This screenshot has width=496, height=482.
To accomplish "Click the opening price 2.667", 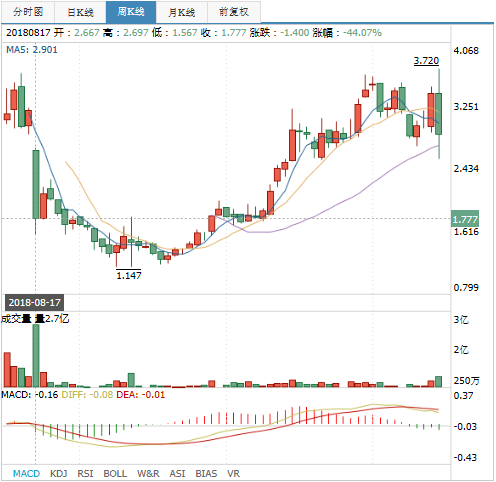I will pos(87,33).
